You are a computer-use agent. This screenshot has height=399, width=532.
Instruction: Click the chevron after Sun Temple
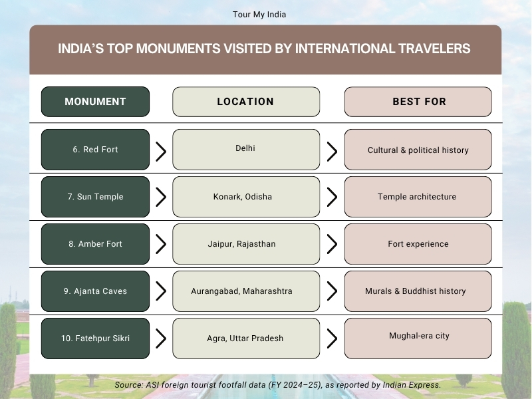pos(161,197)
